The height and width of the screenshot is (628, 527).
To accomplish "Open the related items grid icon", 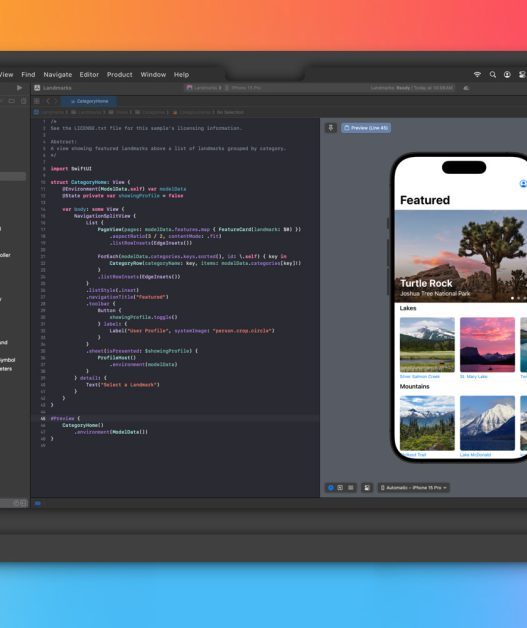I will click(37, 101).
